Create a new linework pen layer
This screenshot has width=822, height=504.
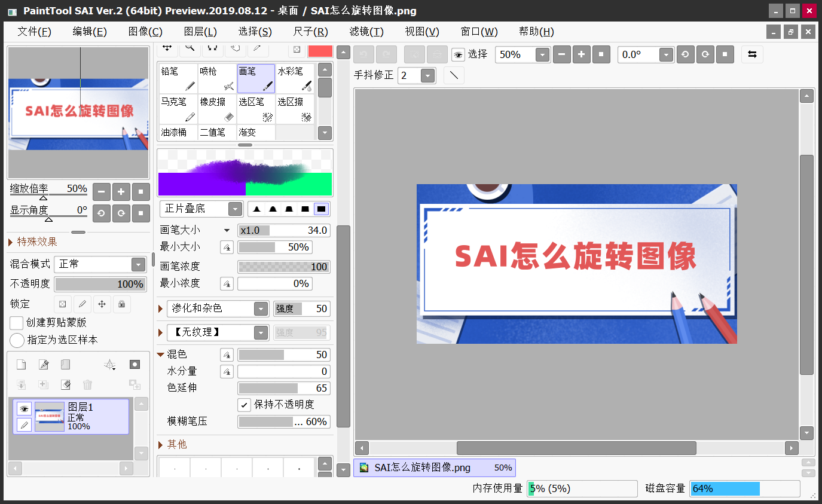[43, 365]
